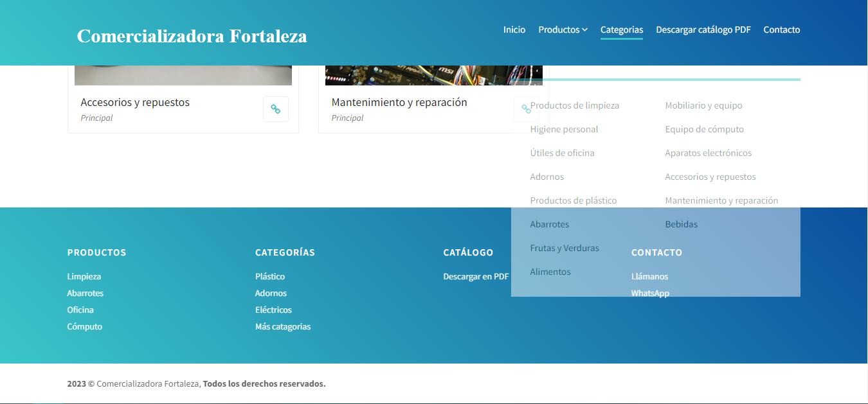Open WhatsApp contact link in footer
Viewport: 868px width, 404px height.
coord(649,293)
